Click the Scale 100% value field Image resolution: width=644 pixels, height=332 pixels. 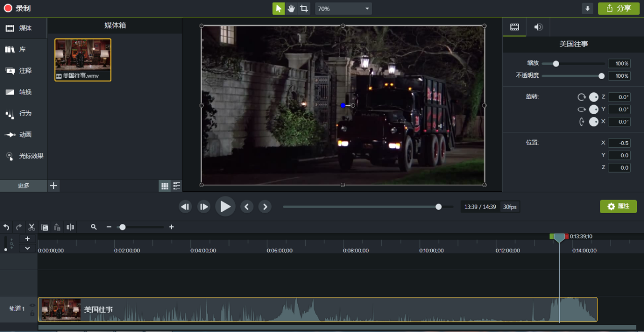point(619,63)
